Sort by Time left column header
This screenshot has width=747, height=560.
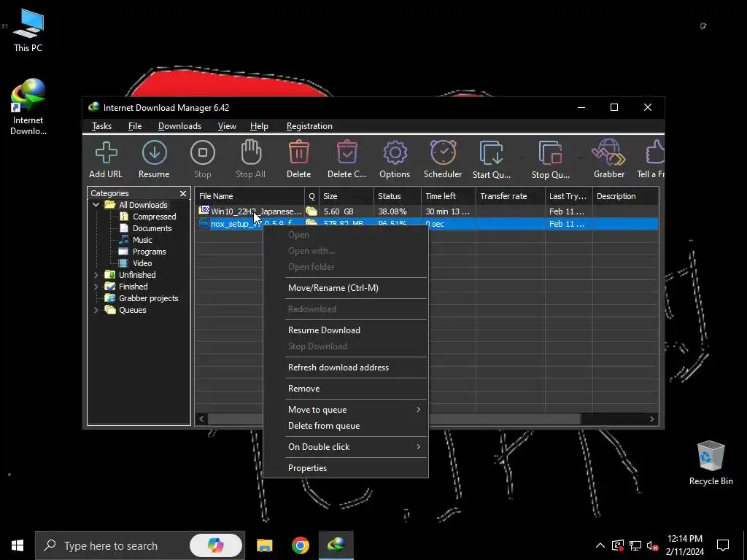[449, 196]
